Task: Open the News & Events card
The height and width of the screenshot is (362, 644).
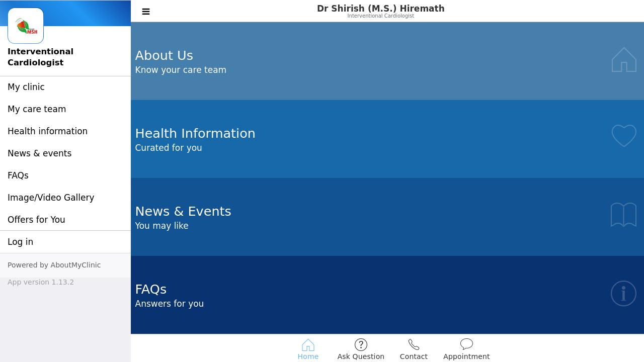Action: point(387,217)
